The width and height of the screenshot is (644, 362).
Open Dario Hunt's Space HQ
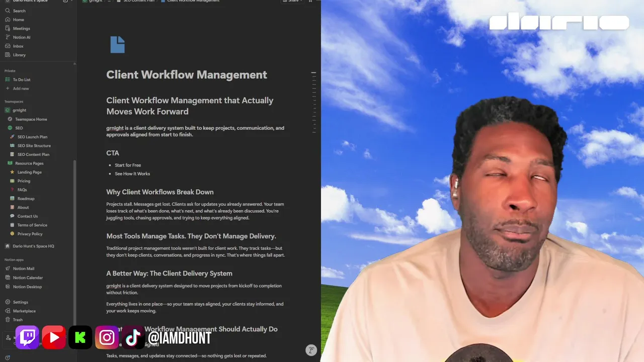(x=33, y=246)
